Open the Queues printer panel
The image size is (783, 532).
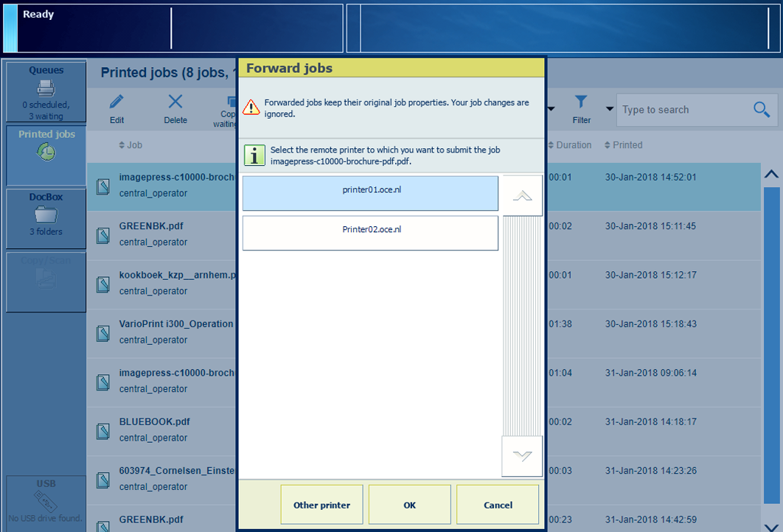coord(46,91)
